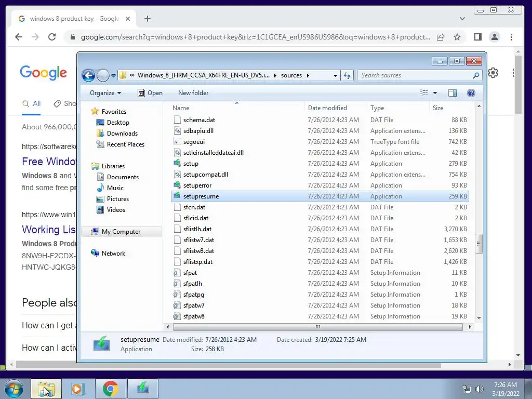Select the segoeui font file icon

coord(177,142)
